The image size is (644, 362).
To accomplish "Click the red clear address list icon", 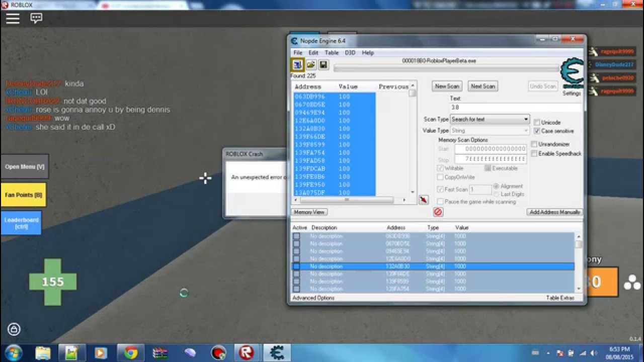I will pos(438,212).
